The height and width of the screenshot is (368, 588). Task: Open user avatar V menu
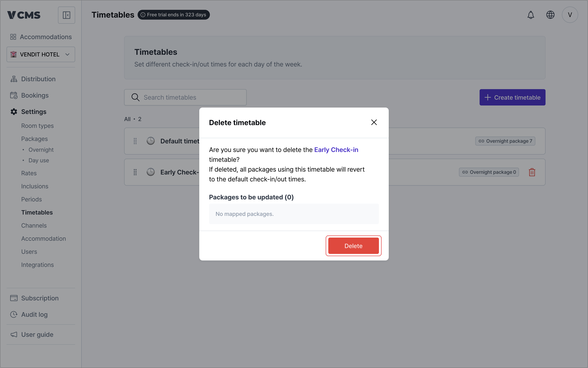tap(570, 15)
